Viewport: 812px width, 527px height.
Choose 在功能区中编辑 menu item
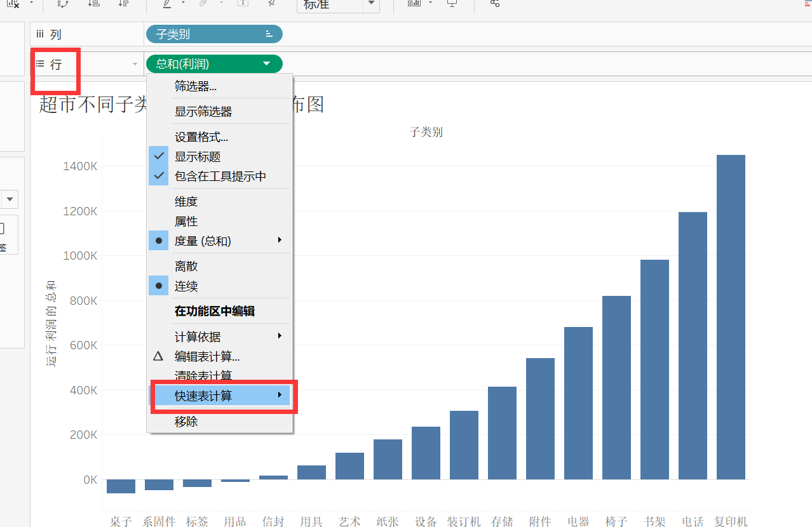click(220, 311)
